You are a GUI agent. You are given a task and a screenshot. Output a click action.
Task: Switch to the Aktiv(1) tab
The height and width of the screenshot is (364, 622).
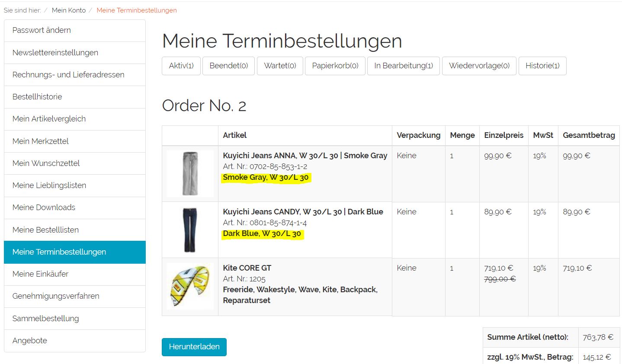pos(181,66)
